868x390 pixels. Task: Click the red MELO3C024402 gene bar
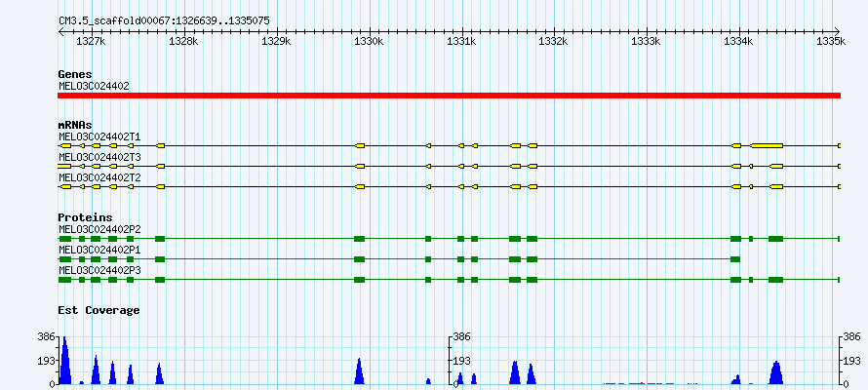pyautogui.click(x=449, y=96)
